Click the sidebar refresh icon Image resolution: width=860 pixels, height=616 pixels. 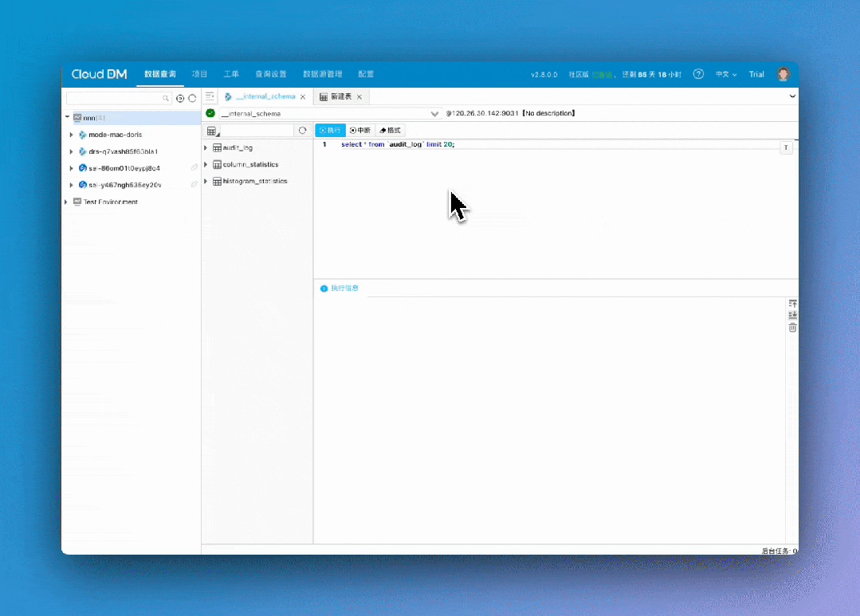pyautogui.click(x=192, y=98)
